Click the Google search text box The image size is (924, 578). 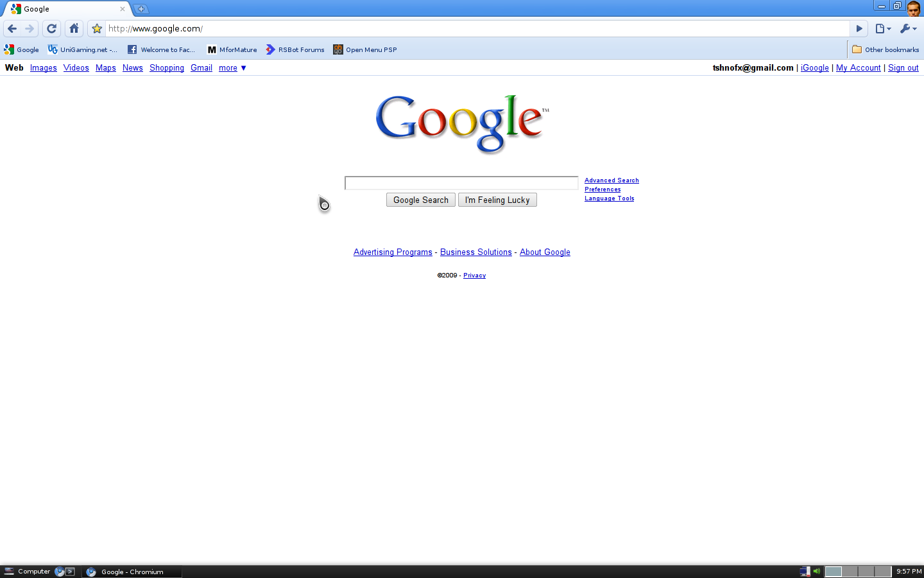tap(461, 183)
